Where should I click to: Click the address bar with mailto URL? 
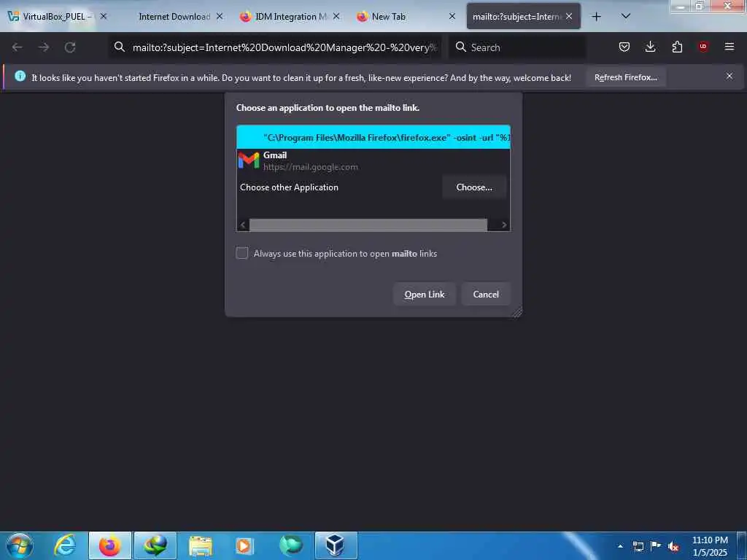point(275,47)
